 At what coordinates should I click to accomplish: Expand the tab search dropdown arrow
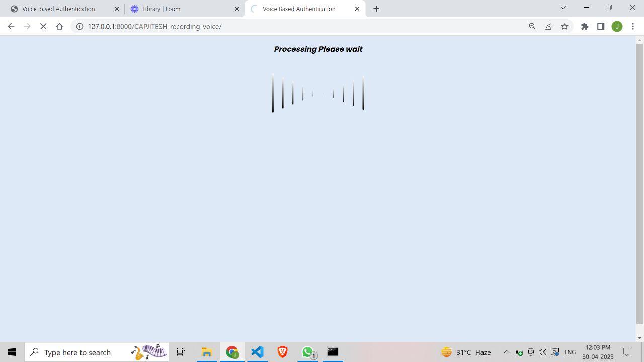click(563, 8)
